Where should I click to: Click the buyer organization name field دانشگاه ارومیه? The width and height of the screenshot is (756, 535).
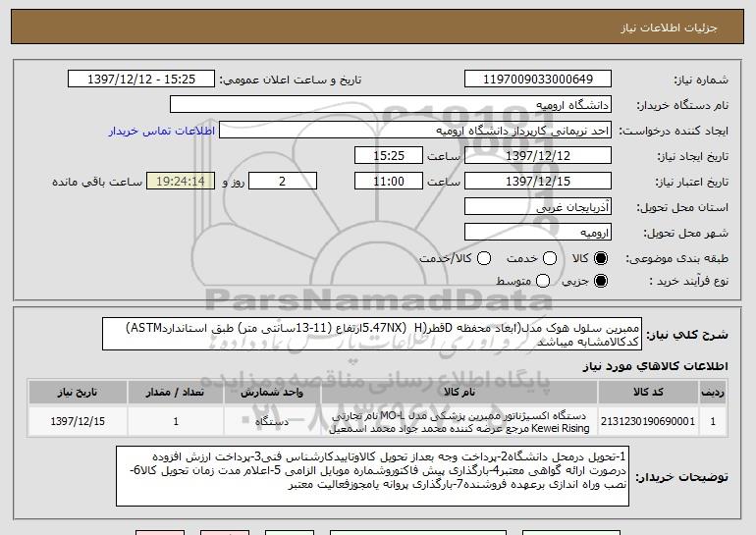(x=391, y=105)
